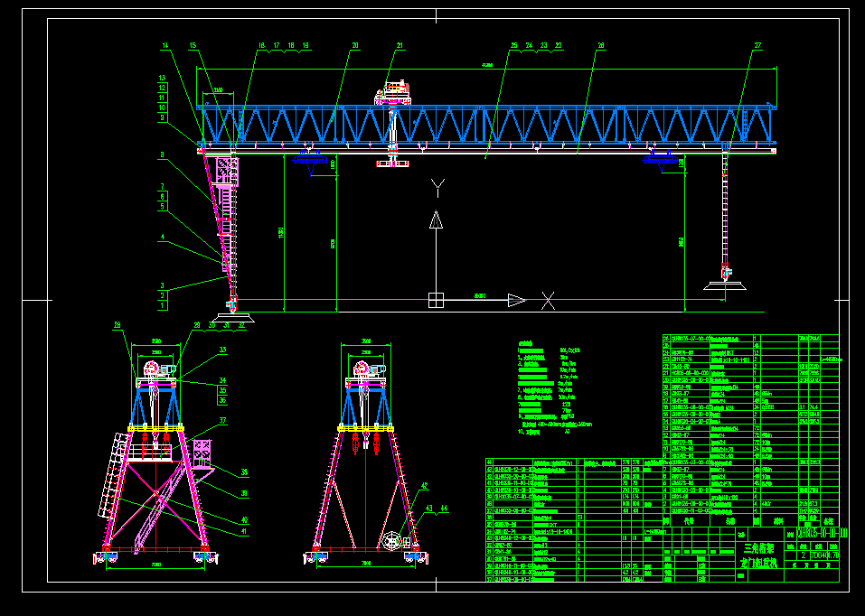Screen dimensions: 865x616
Task: Click the Y axis label of the UCS icon
Action: [437, 187]
